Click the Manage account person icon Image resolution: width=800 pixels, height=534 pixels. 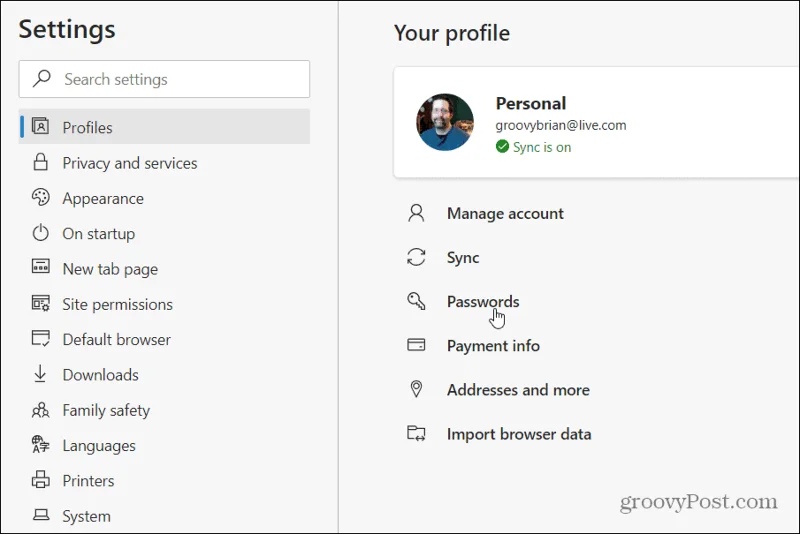tap(416, 213)
